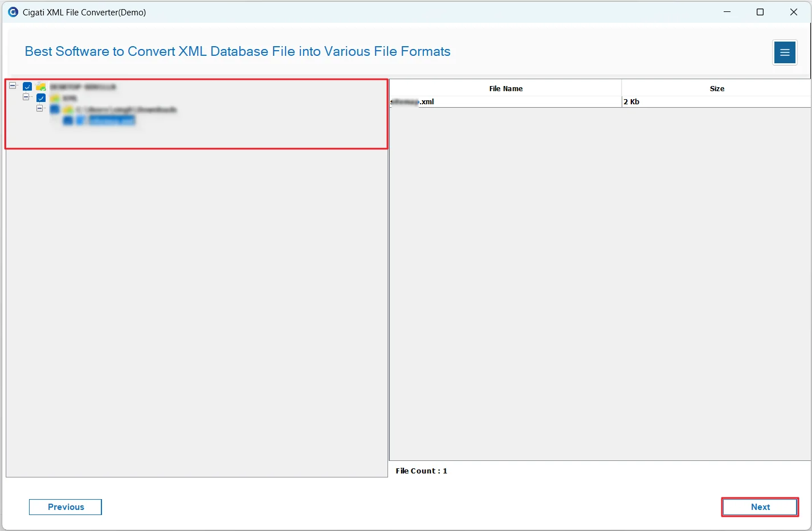Maximize the Cigati XML File Converter window
Image resolution: width=812 pixels, height=531 pixels.
pyautogui.click(x=760, y=12)
